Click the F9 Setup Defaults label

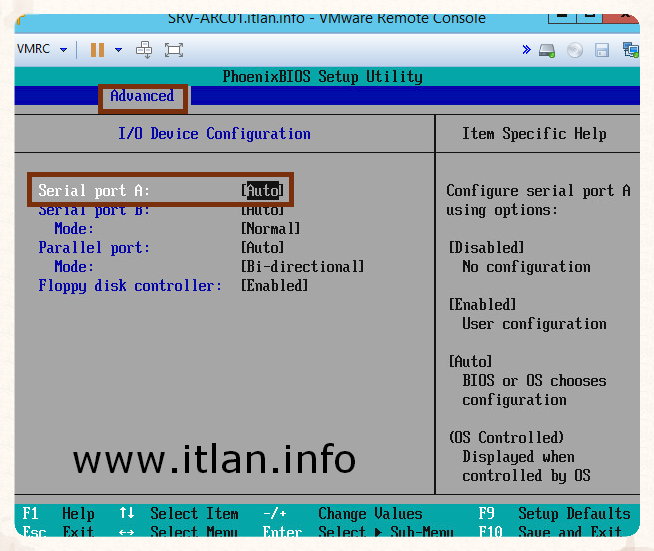pyautogui.click(x=573, y=514)
